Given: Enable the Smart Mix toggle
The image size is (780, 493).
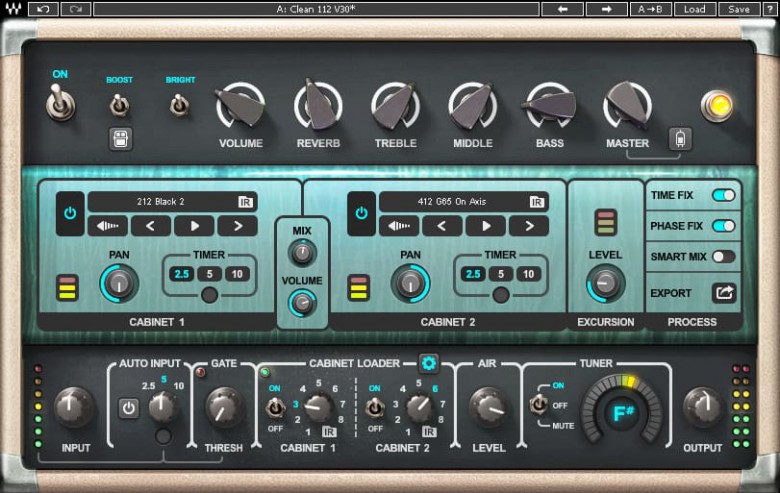Looking at the screenshot, I should (723, 257).
